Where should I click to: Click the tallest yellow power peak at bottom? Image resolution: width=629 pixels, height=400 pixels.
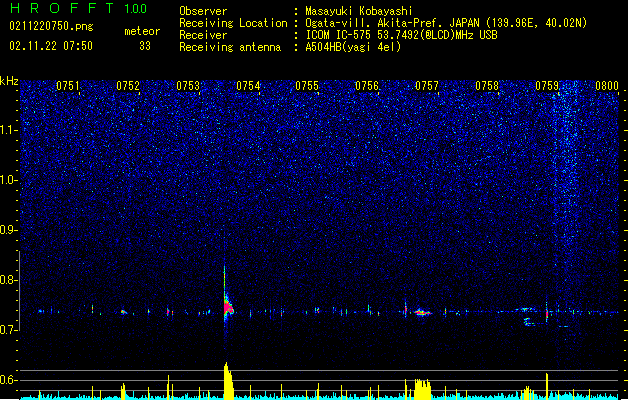pyautogui.click(x=228, y=380)
